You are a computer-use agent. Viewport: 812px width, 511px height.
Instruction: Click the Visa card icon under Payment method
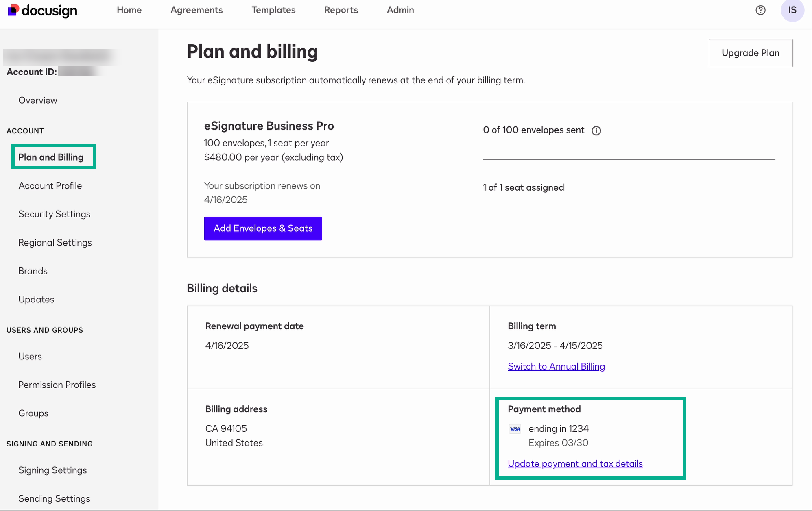515,429
